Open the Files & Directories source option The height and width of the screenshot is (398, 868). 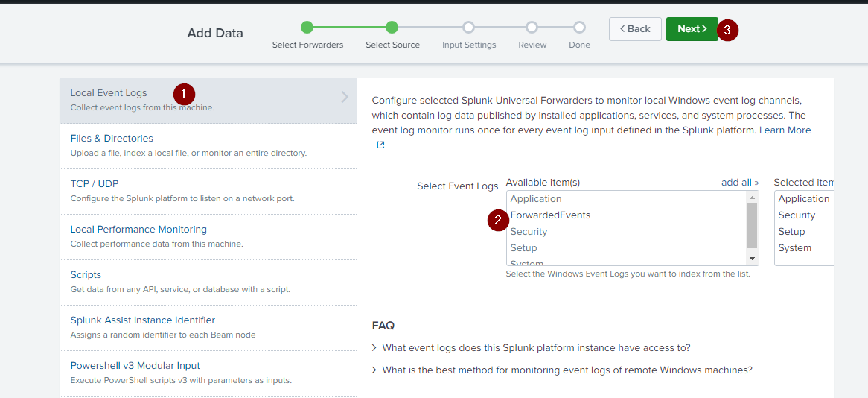point(208,146)
